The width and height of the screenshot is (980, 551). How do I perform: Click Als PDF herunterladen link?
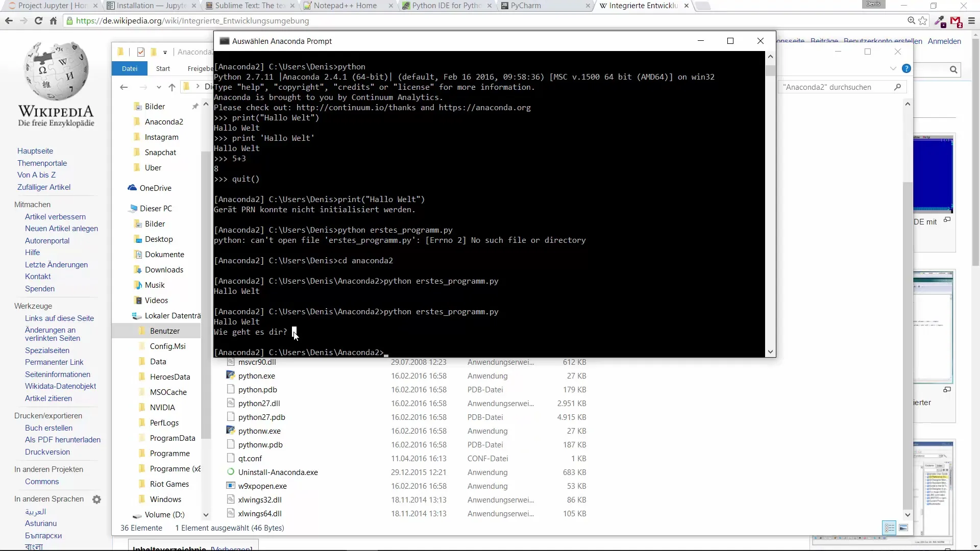tap(63, 440)
